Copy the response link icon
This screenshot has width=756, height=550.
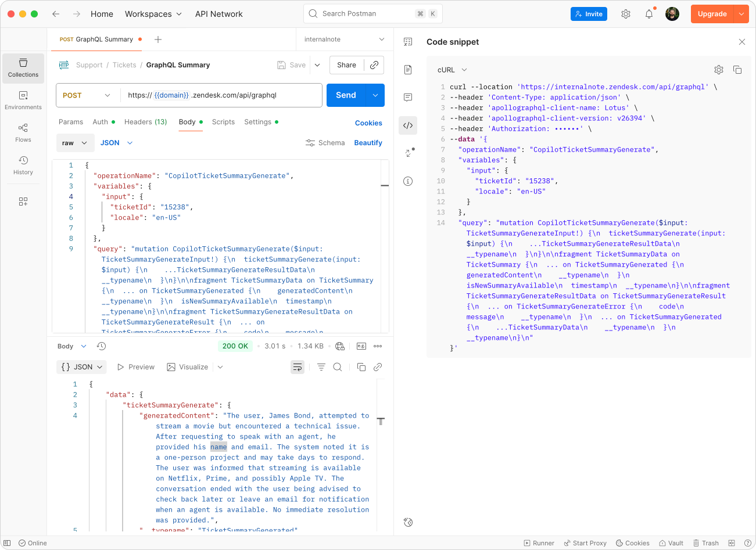[x=378, y=367]
